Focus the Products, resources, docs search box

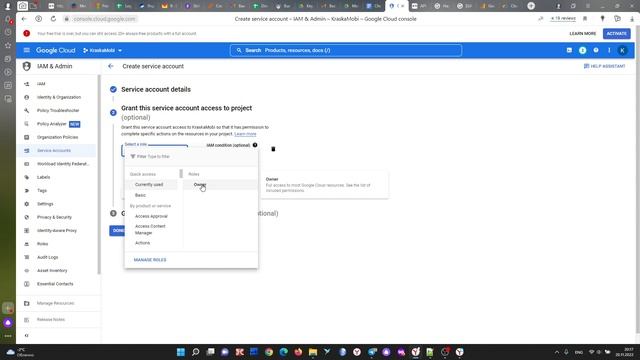tap(346, 50)
